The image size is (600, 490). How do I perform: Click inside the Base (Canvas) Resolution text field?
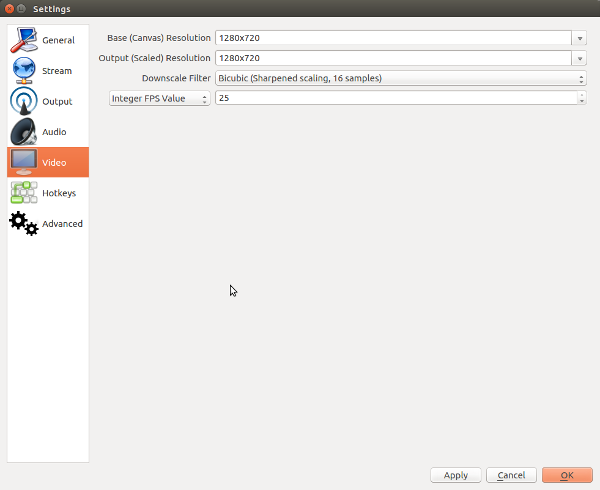click(x=392, y=38)
